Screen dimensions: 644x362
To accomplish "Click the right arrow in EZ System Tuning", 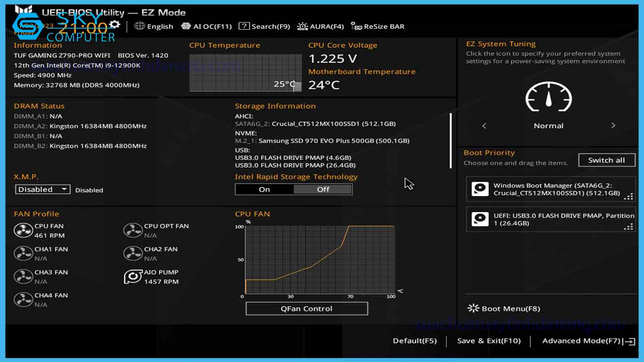I will 613,125.
